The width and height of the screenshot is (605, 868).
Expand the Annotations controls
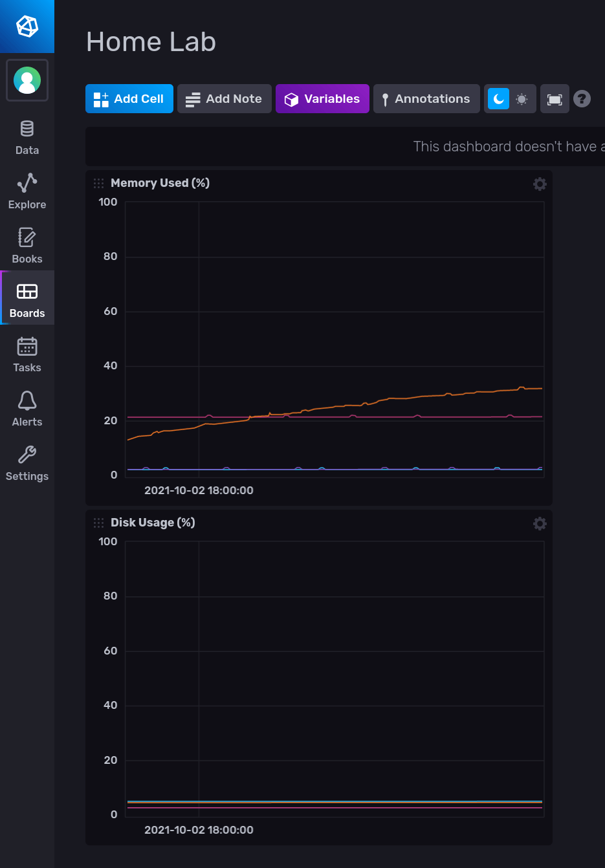426,98
